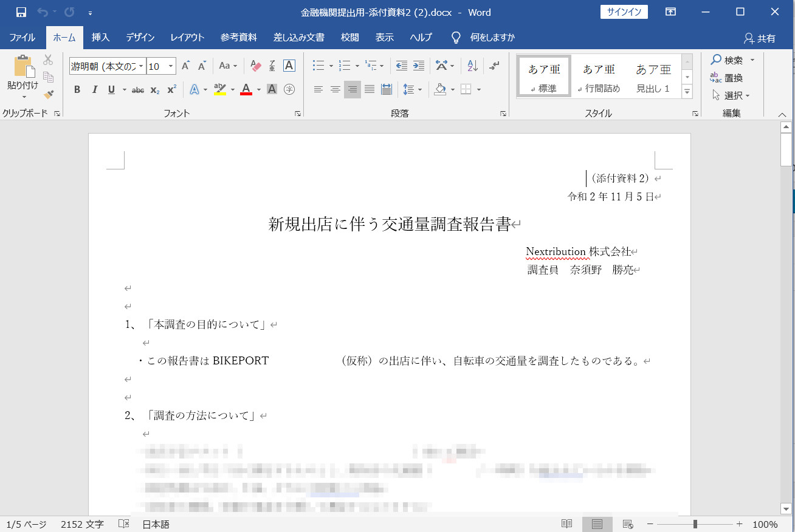Click the Clear All Formatting eraser icon
Image resolution: width=795 pixels, height=532 pixels.
255,66
